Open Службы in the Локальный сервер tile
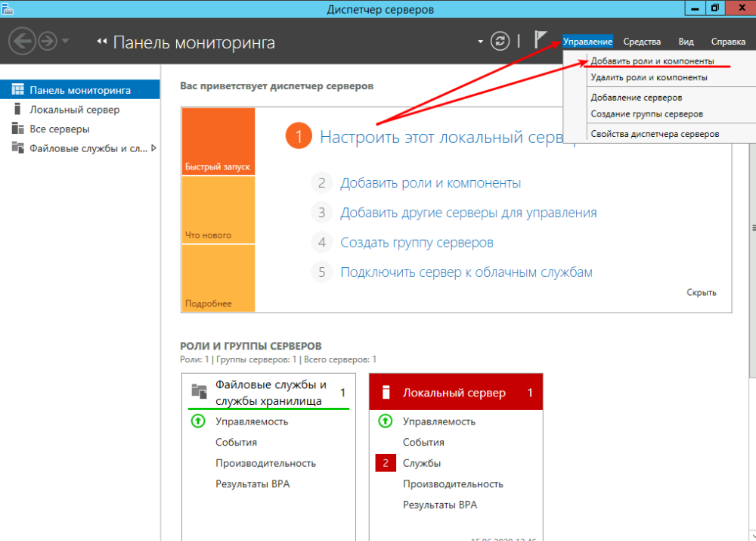Viewport: 756px width, 541px height. (x=422, y=463)
